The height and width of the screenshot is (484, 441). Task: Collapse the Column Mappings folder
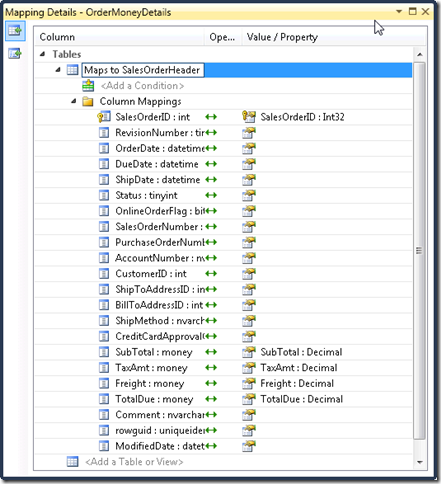tap(74, 101)
